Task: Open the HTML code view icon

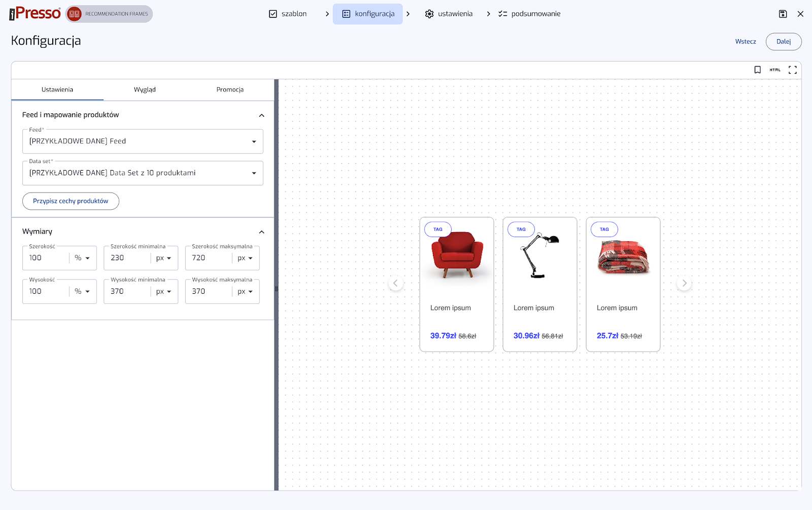Action: coord(775,70)
